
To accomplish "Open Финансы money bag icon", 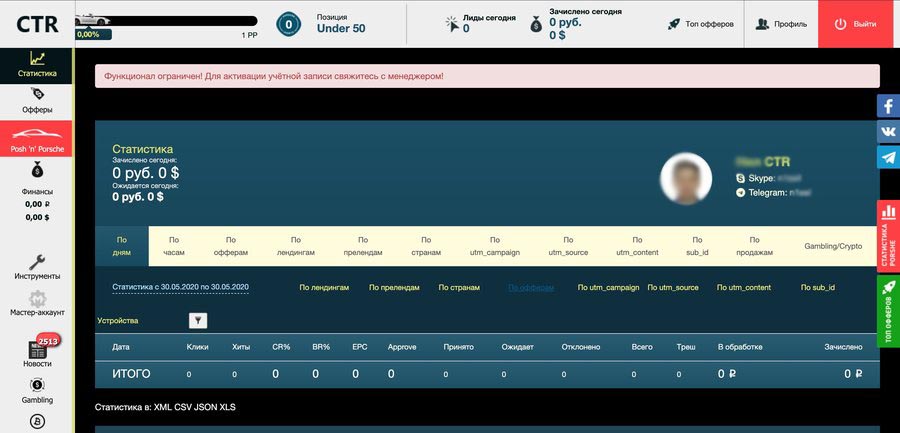I will (x=37, y=172).
